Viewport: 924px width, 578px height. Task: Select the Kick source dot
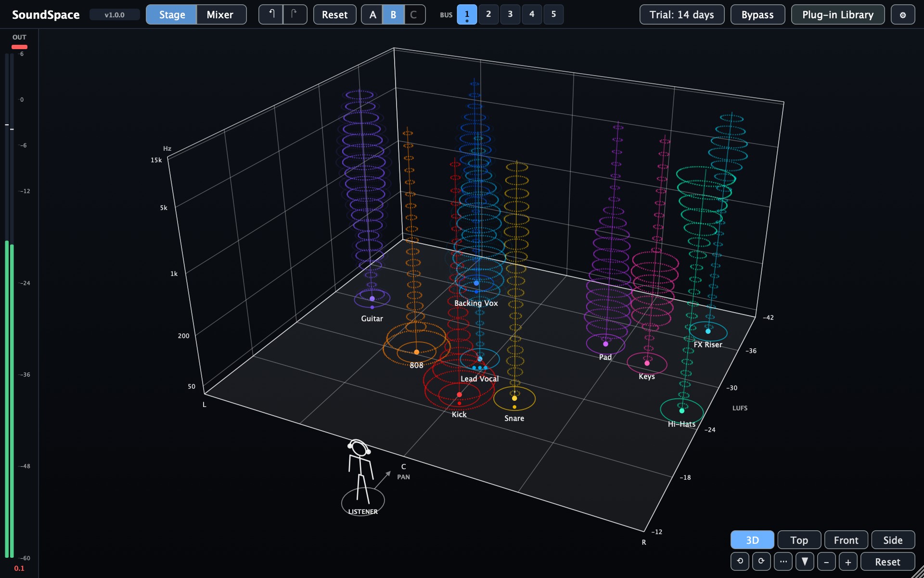coord(459,394)
